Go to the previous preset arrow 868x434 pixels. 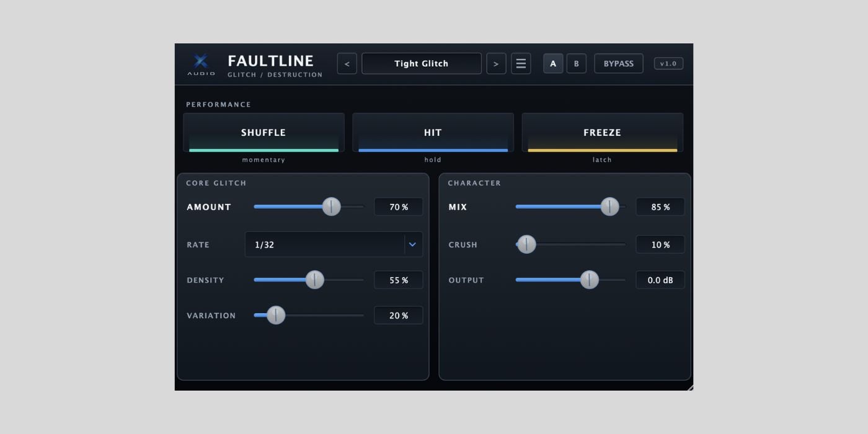tap(347, 63)
